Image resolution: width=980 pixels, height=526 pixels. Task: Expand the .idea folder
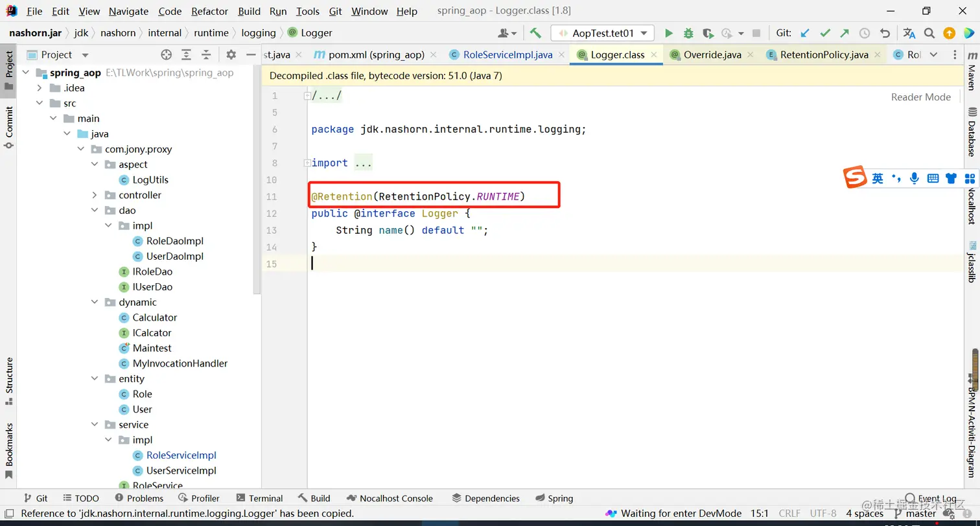coord(39,88)
